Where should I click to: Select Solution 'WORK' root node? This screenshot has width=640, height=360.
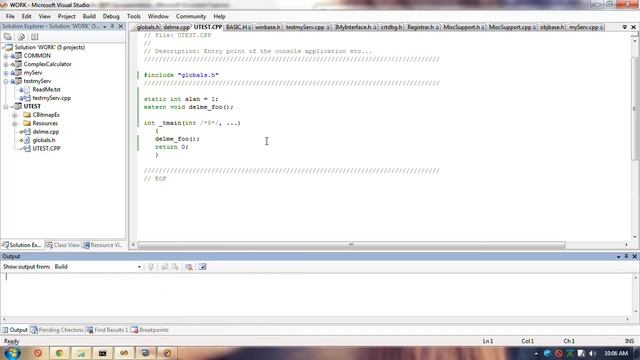tap(49, 47)
